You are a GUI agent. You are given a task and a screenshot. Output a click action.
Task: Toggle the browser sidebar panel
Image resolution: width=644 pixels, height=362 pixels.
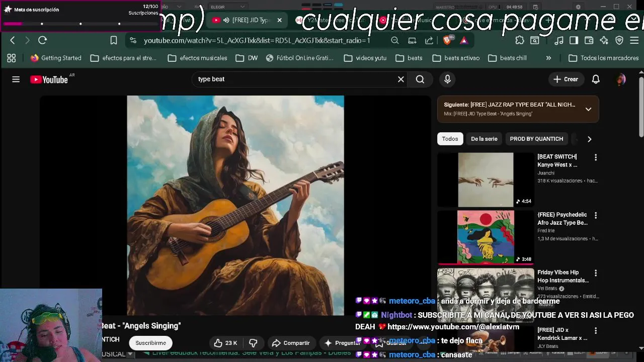(x=574, y=40)
